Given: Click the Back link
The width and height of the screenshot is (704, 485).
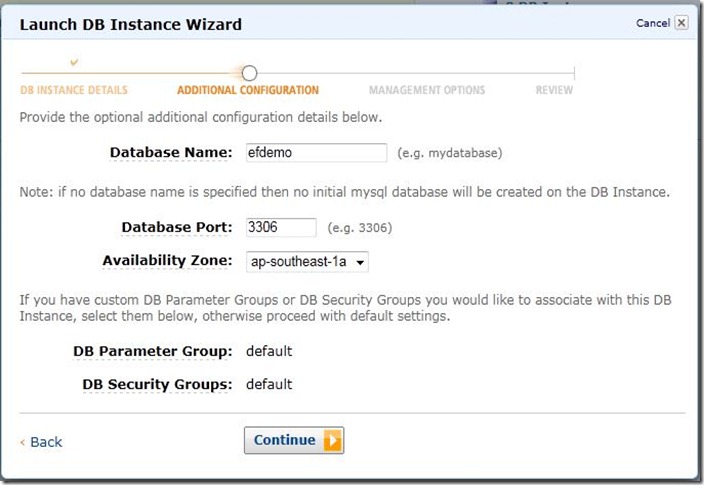Looking at the screenshot, I should [46, 442].
